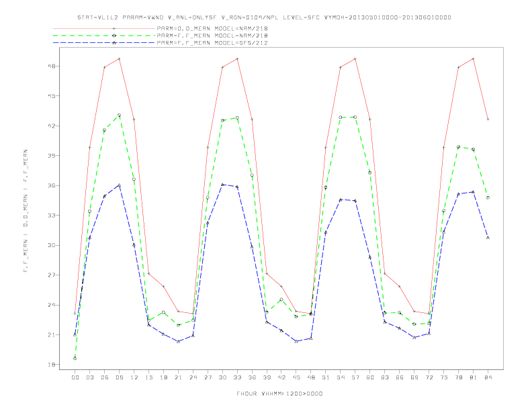
Task: Select legend entry PARM=O.O_MEAN MODEL=NAM/218
Action: (x=212, y=28)
